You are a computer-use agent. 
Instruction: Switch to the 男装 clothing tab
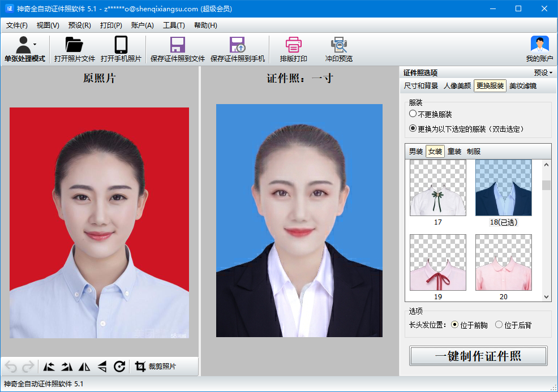[416, 152]
